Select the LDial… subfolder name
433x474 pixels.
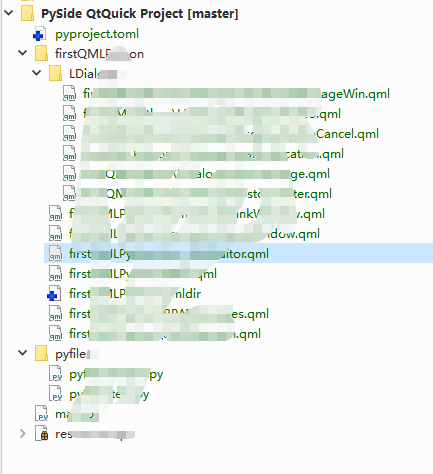pyautogui.click(x=93, y=74)
